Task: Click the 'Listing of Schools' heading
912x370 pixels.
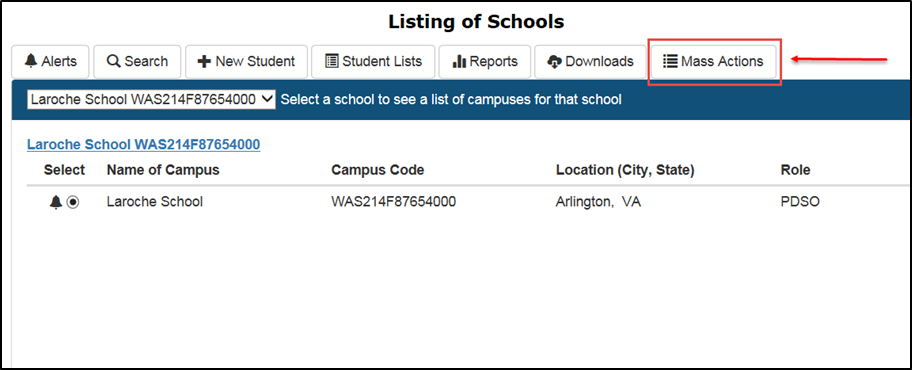Action: pyautogui.click(x=476, y=22)
